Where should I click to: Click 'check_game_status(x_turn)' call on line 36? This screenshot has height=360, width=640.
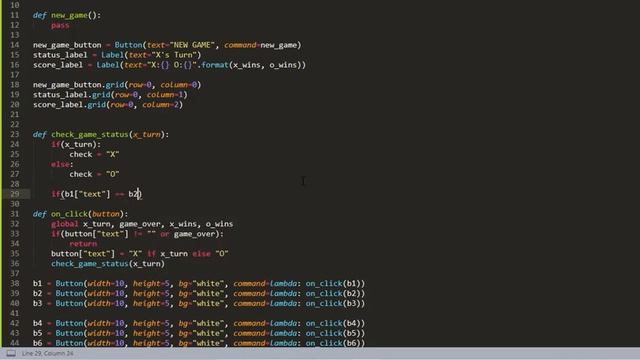(108, 264)
